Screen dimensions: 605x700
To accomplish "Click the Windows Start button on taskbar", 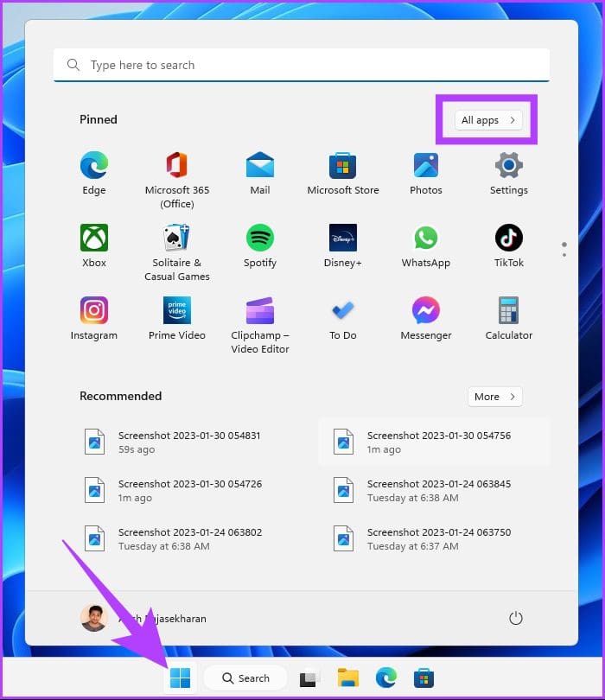I will [181, 678].
